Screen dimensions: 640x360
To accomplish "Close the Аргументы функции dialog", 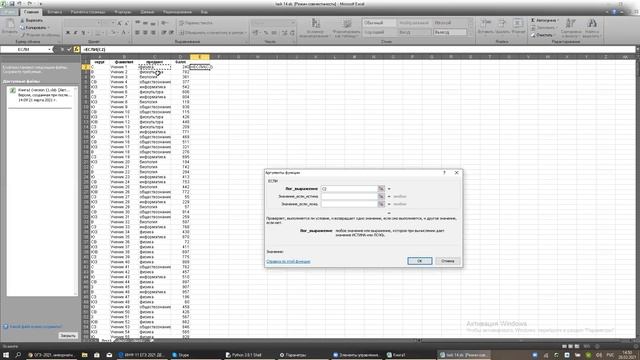I will (456, 173).
